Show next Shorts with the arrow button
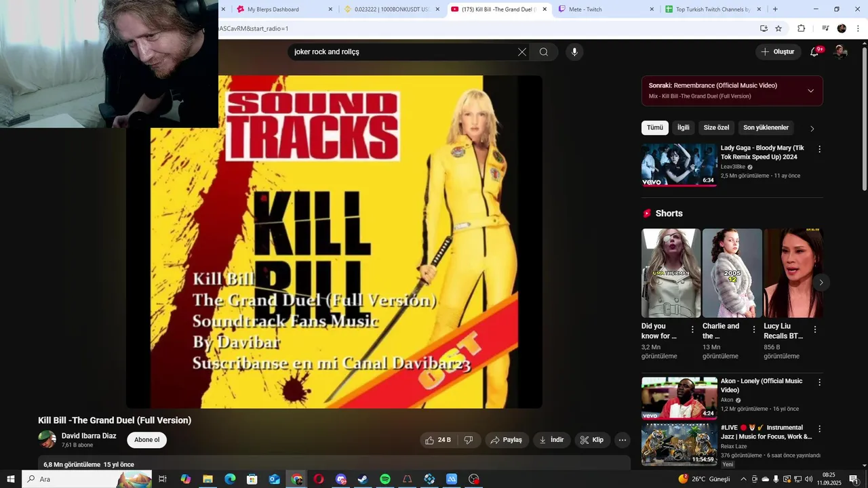This screenshot has height=488, width=868. [821, 283]
